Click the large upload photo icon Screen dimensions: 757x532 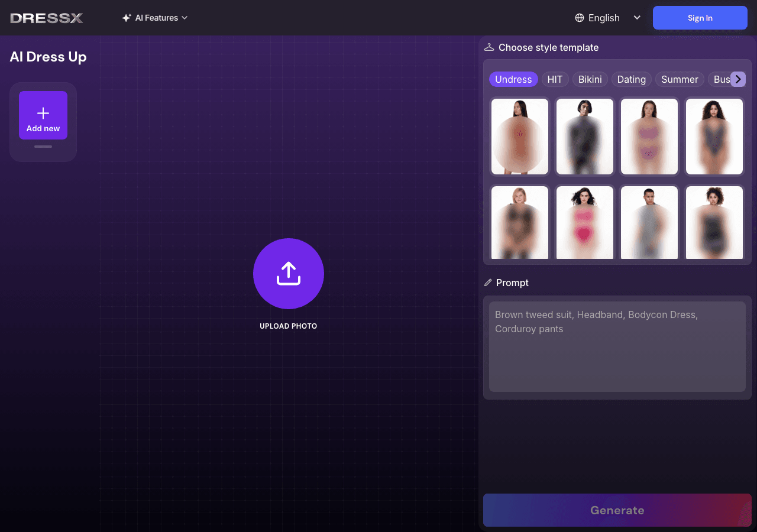289,274
